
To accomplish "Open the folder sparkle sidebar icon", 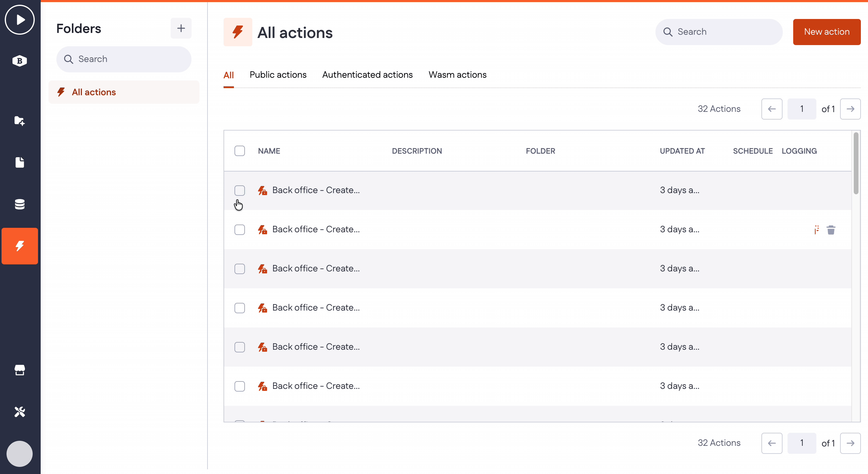I will click(x=20, y=121).
